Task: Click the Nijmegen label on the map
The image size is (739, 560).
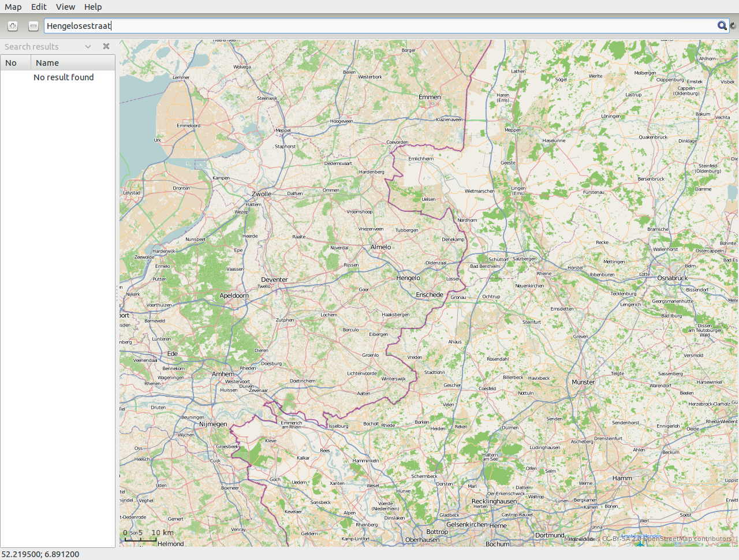Action: (213, 424)
